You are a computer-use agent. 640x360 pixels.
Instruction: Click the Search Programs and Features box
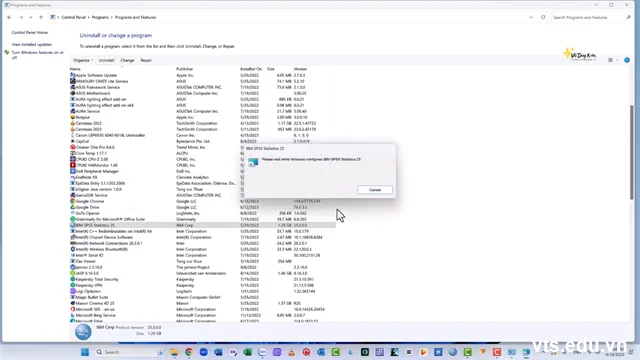(x=588, y=18)
